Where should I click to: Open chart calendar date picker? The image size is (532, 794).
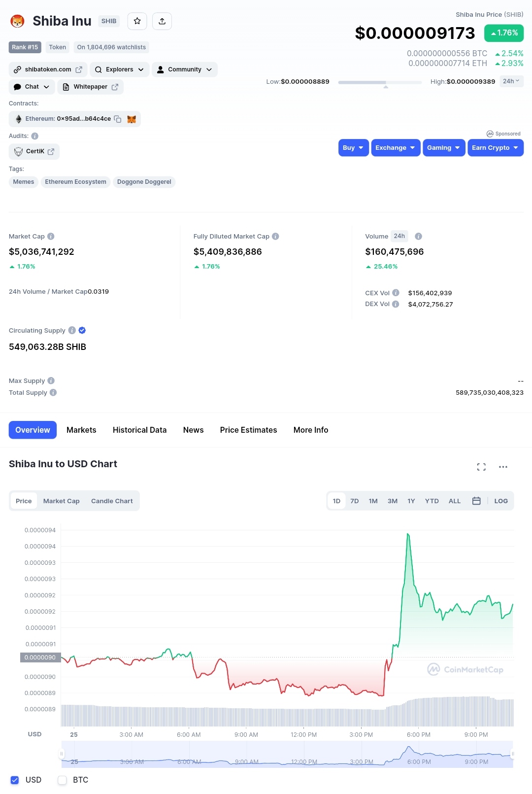pyautogui.click(x=476, y=501)
